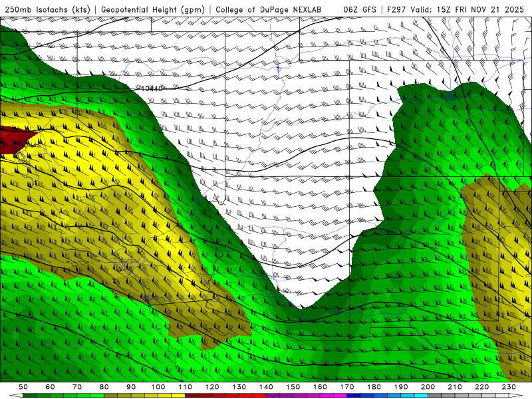Click the legend value 200
This screenshot has width=532, height=399.
point(428,387)
